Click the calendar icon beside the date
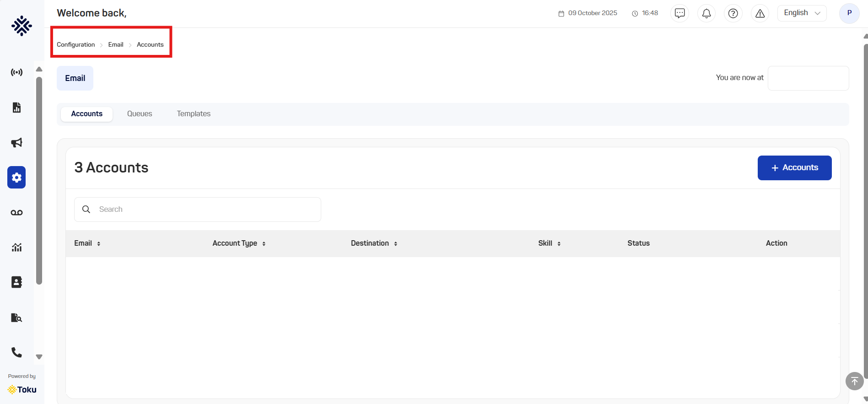 pos(561,14)
